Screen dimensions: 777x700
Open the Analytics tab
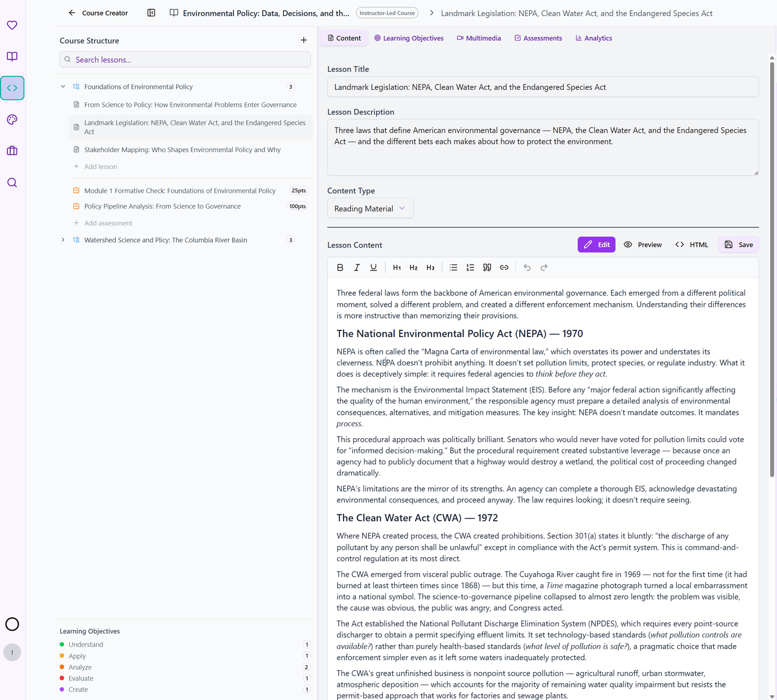coord(593,38)
